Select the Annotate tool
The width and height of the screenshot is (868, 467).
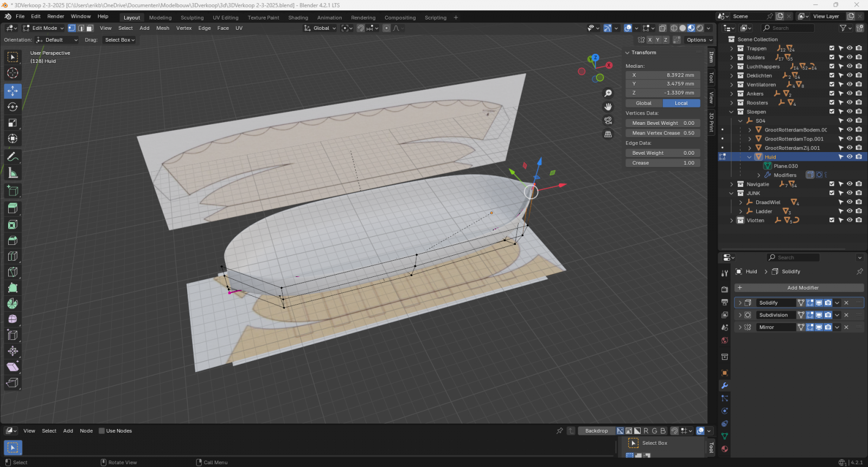(12, 156)
